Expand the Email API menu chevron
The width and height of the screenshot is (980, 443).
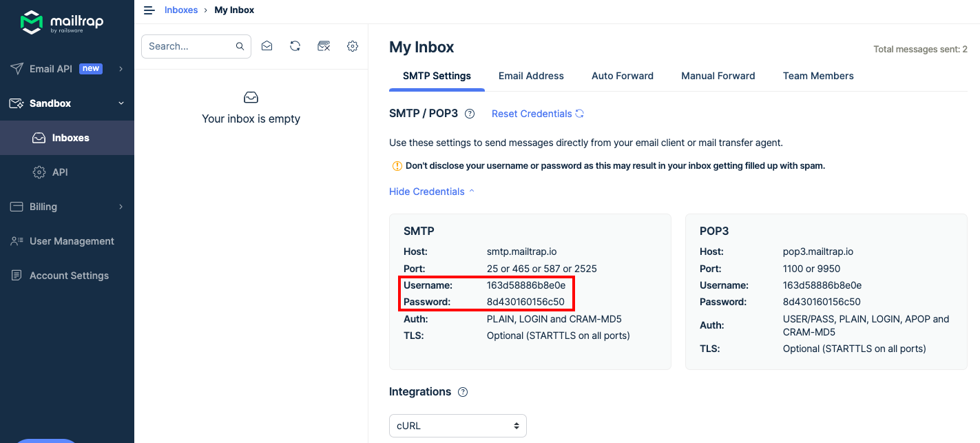121,69
